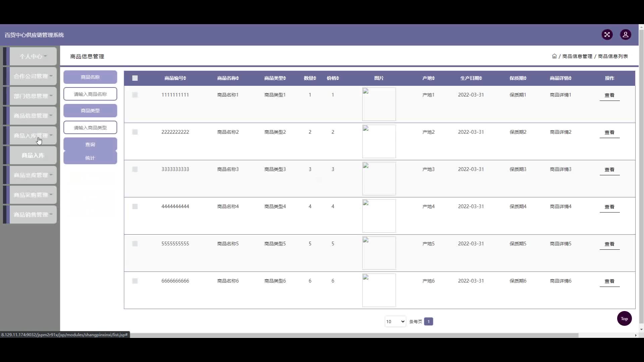Expand the 商品销售管理 sidebar menu

tap(33, 215)
